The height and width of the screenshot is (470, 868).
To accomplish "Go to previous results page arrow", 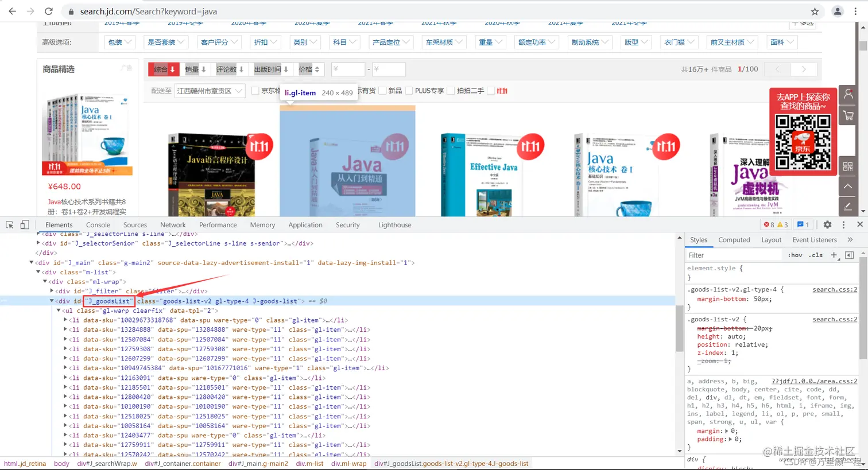I will point(778,69).
